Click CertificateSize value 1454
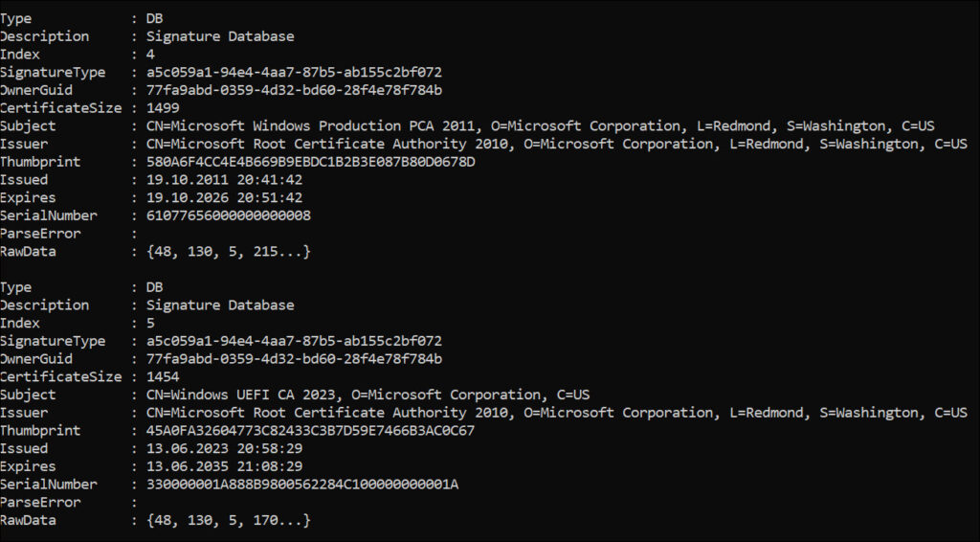Screen dimensions: 980x542 click(162, 377)
